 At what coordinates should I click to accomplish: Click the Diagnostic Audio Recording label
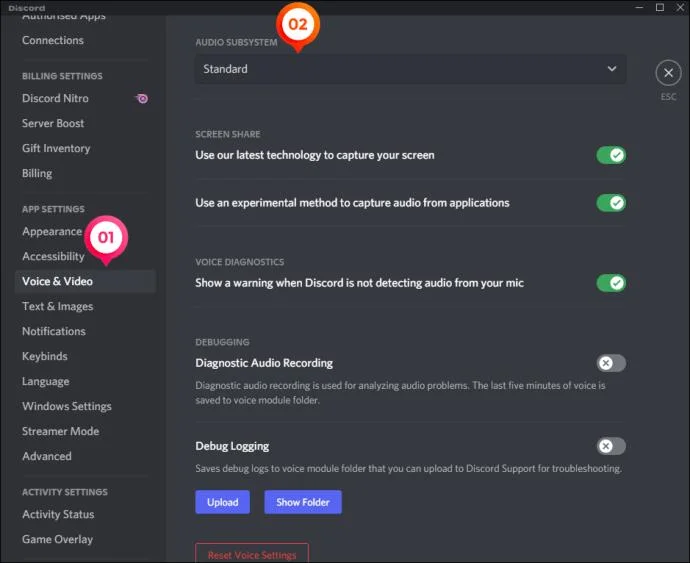264,363
